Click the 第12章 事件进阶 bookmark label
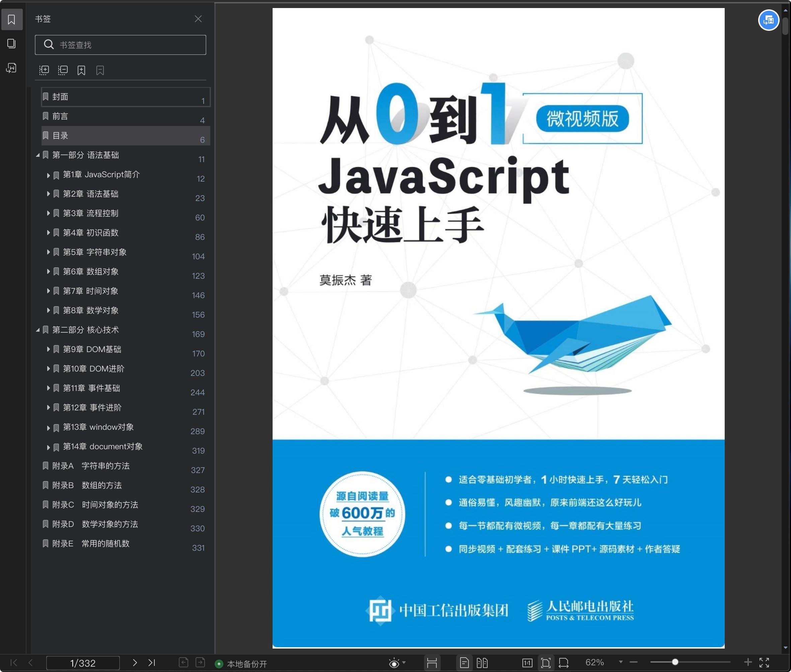This screenshot has width=791, height=672. coord(92,408)
